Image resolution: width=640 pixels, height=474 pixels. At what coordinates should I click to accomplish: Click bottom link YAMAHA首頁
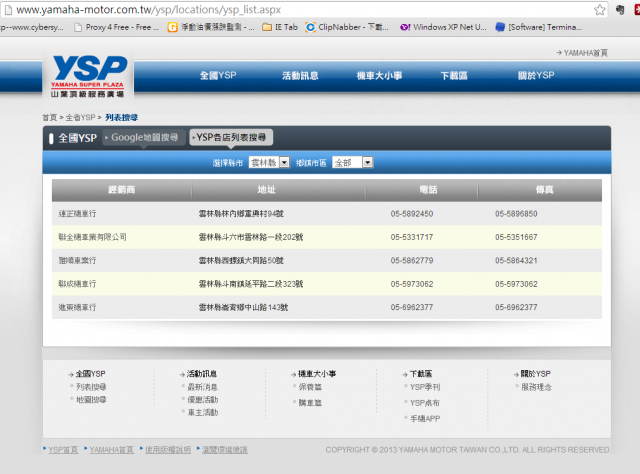click(111, 450)
